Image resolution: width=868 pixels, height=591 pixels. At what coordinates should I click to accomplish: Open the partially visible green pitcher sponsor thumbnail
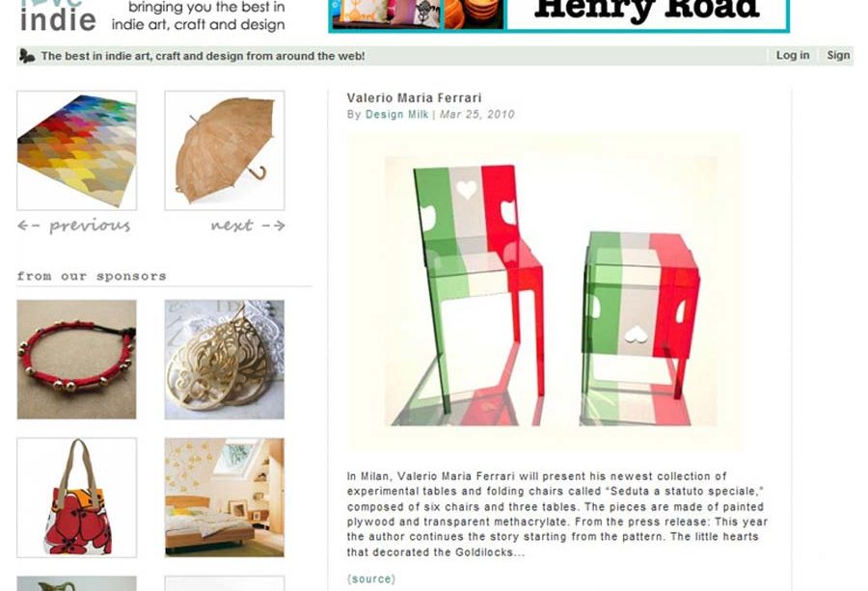click(x=77, y=583)
